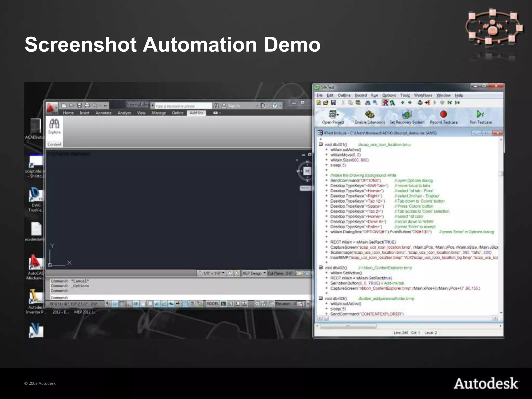Click the Set Recovery System icon
Viewport: 532px width, 399px height.
pos(407,114)
